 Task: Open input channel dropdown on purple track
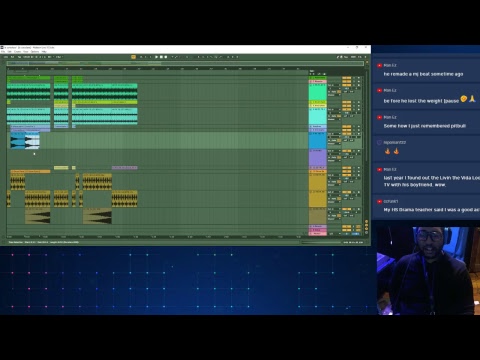334,154
